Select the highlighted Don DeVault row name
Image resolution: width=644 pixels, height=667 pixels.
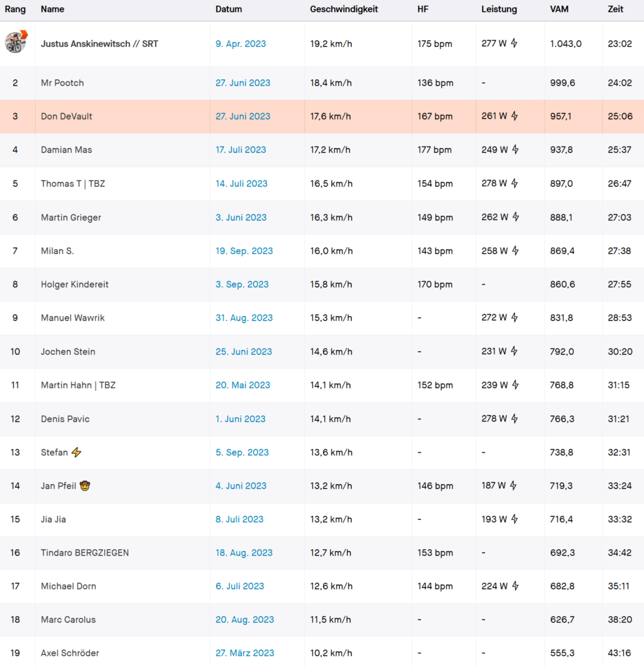coord(66,116)
